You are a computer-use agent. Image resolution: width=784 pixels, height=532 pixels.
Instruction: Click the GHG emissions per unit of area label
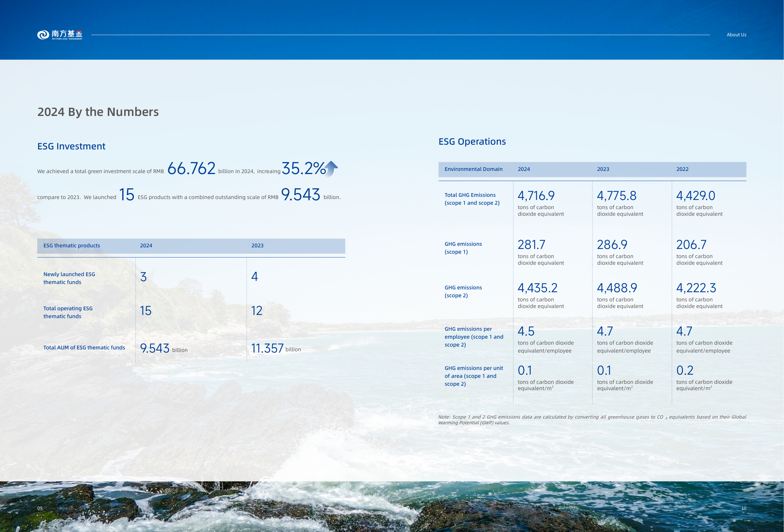(473, 376)
